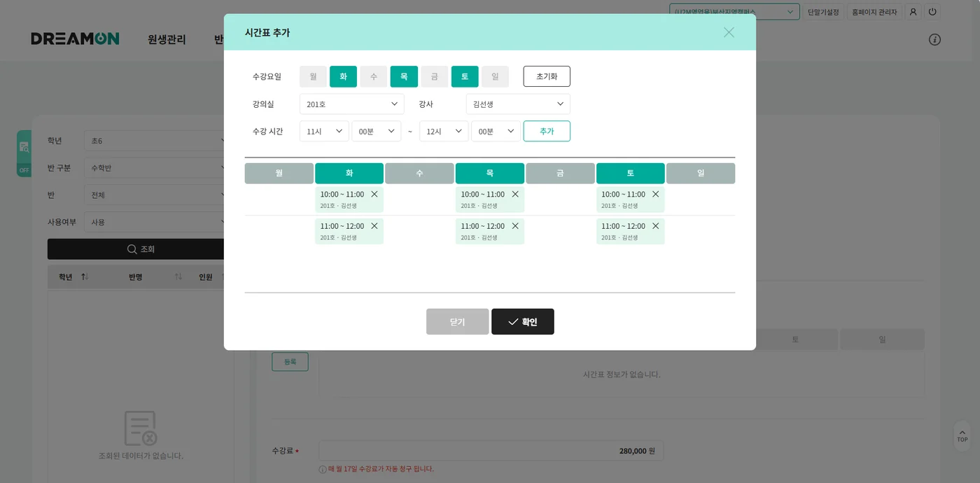Open 홈페이지 관리자 in top bar
Screen dimensions: 980x483
(874, 12)
